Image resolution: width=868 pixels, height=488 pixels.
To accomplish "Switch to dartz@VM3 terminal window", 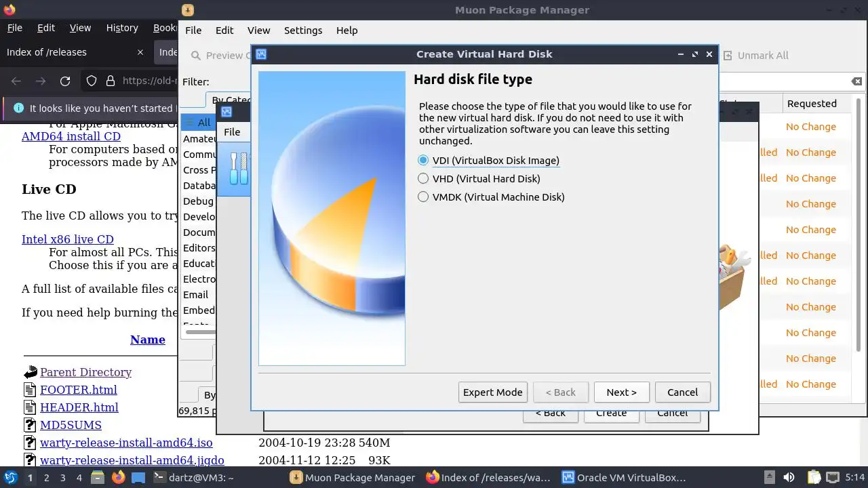I will (193, 478).
